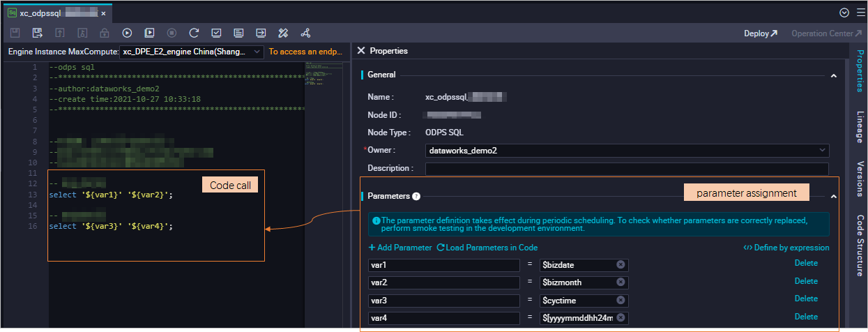Open the Properties side tab
This screenshot has width=868, height=332.
859,71
